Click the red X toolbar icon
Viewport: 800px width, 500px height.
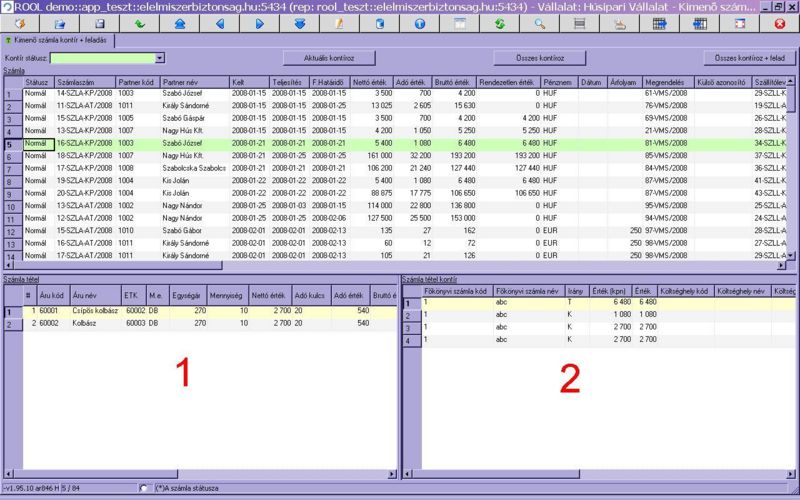(x=779, y=22)
